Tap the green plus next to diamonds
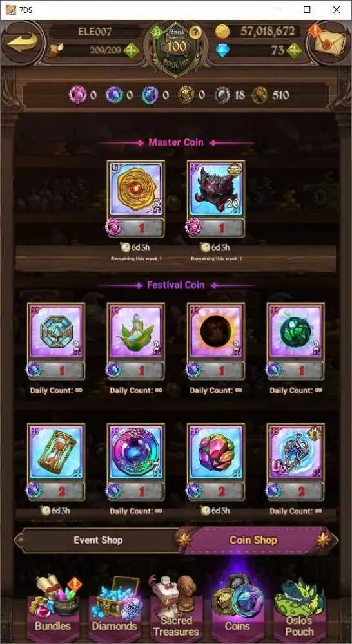352x644 pixels. point(295,50)
